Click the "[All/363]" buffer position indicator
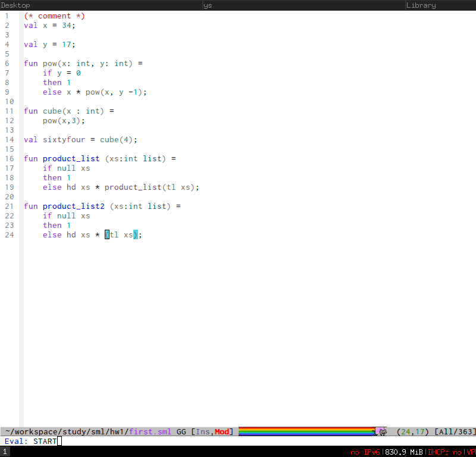This screenshot has width=476, height=457. (454, 431)
